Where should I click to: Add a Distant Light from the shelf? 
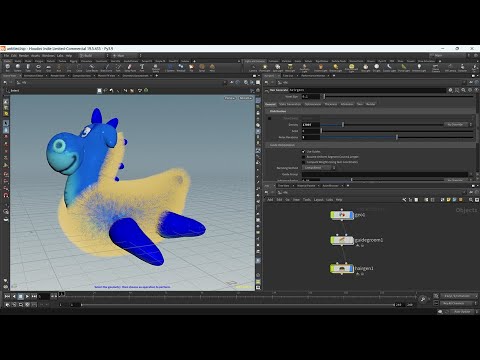click(335, 68)
